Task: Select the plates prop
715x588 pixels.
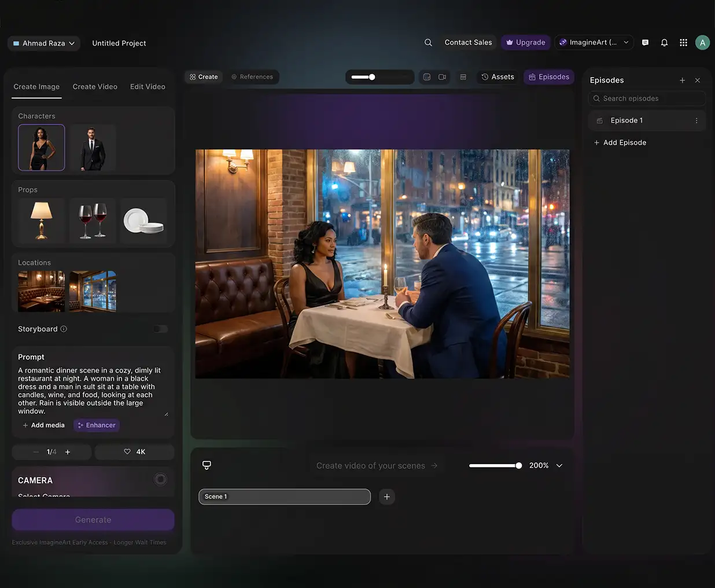Action: 144,220
